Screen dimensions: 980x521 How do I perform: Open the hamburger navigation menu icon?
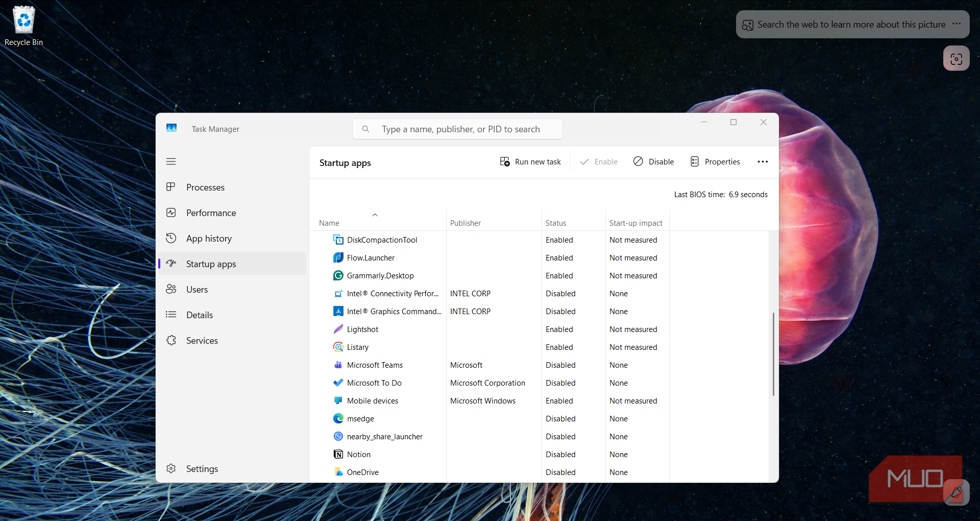coord(171,161)
